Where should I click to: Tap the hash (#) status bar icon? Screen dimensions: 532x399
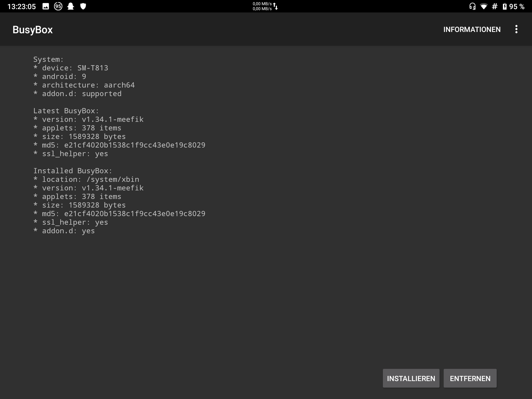coord(494,6)
